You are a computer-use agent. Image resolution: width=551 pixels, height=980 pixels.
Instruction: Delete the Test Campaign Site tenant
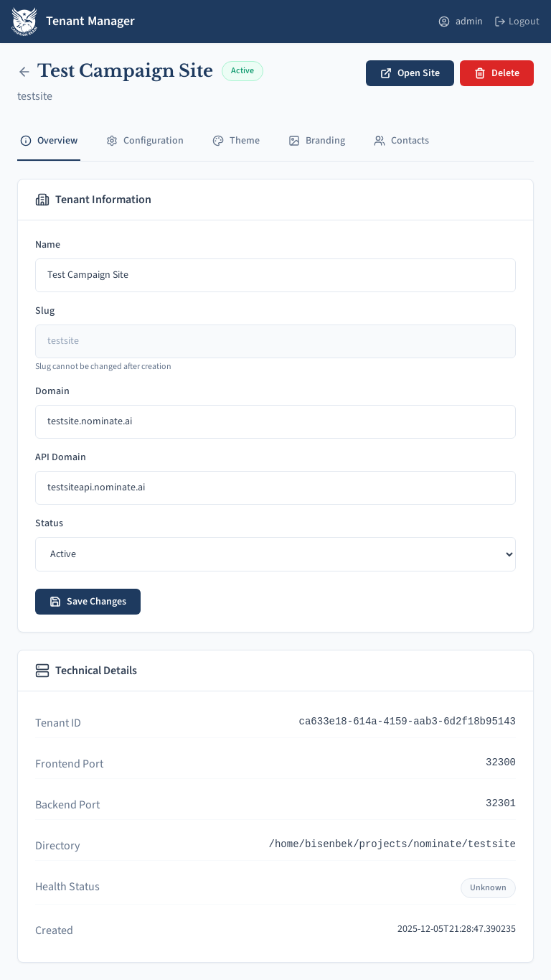[x=496, y=73]
